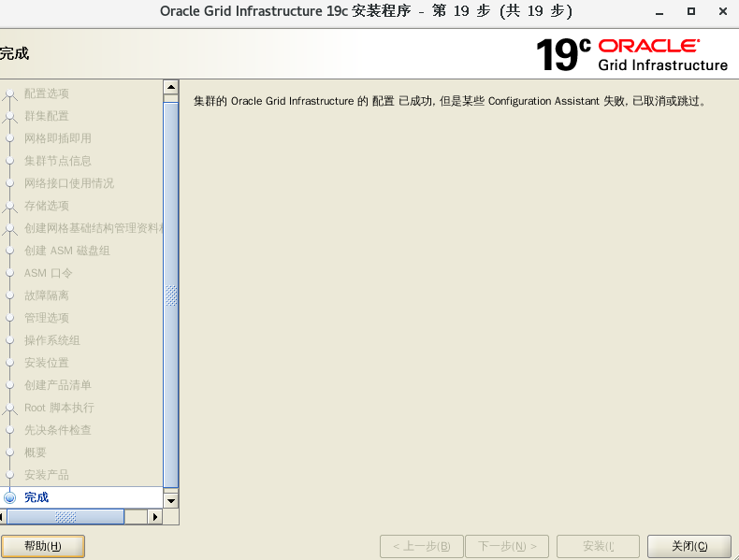Viewport: 739px width, 560px height.
Task: Select the 操作系统组 step
Action: pos(52,340)
